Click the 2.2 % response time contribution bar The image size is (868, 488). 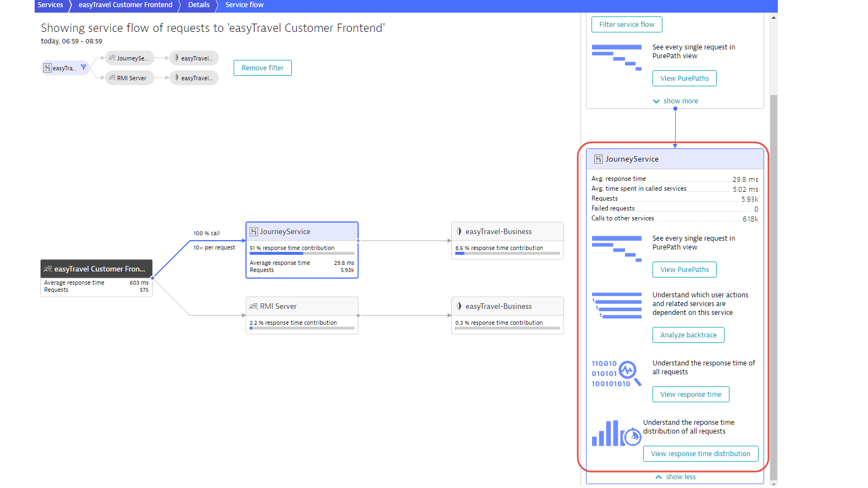pyautogui.click(x=302, y=328)
